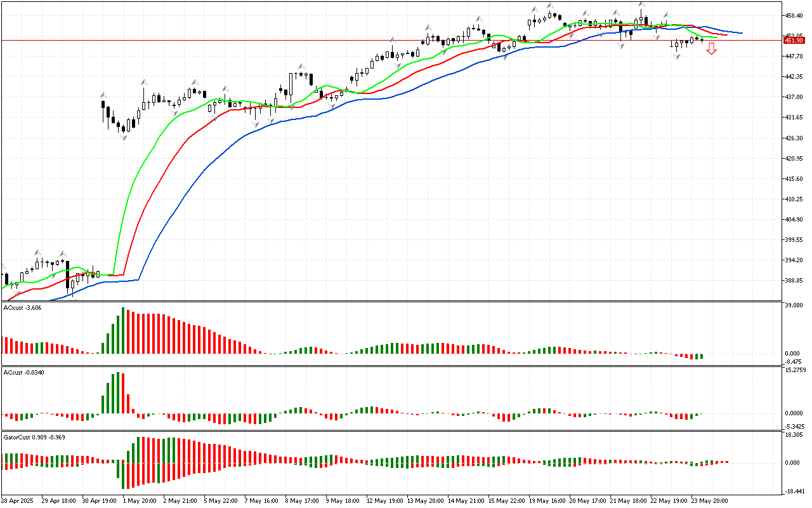Click the lowest Gator bar below the zero line
Image resolution: width=812 pixels, height=508 pixels.
(x=123, y=476)
